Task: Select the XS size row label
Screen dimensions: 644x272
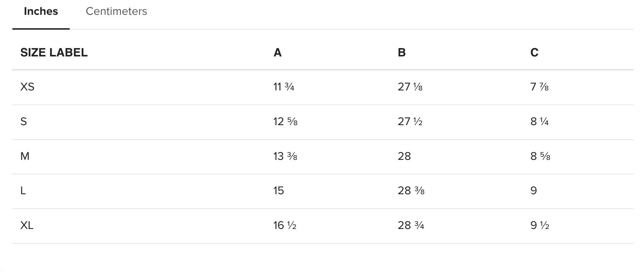Action: (27, 87)
